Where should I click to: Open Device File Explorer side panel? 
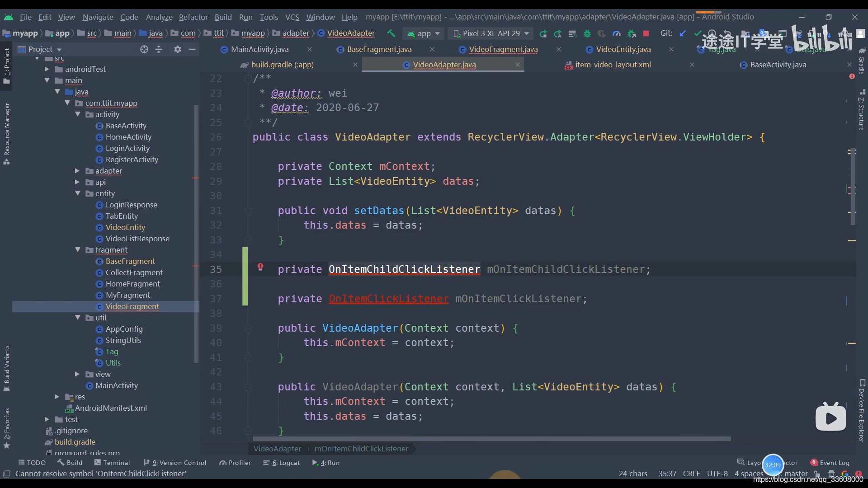862,410
